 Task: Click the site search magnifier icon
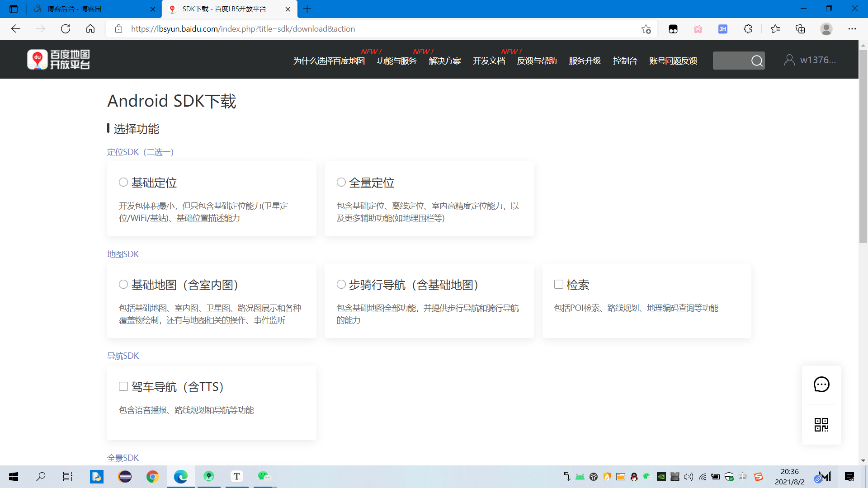tap(757, 61)
